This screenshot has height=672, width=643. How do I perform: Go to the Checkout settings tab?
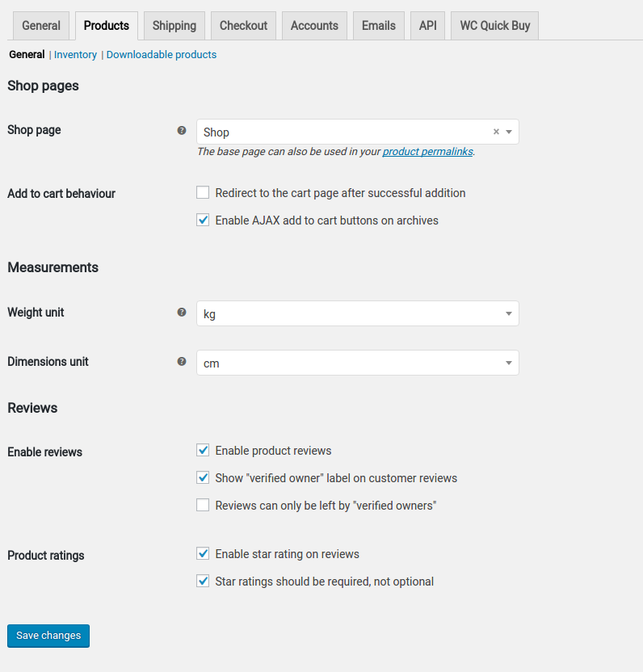(x=243, y=26)
